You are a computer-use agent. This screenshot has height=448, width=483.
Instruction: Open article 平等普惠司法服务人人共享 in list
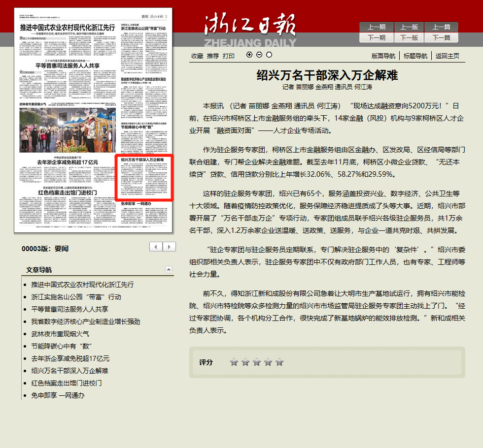[x=69, y=309]
